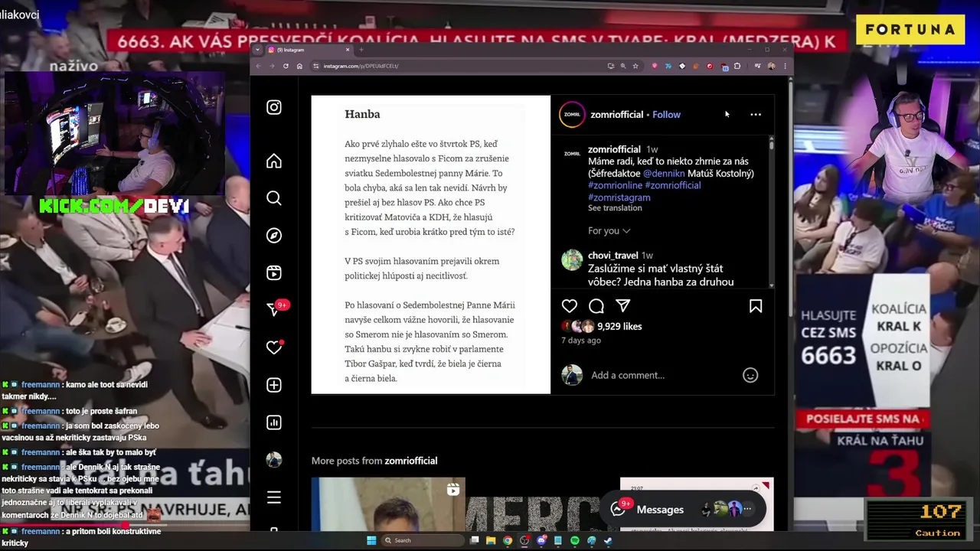The height and width of the screenshot is (551, 980).
Task: Open zomrofficial link in More posts heading
Action: 411,461
